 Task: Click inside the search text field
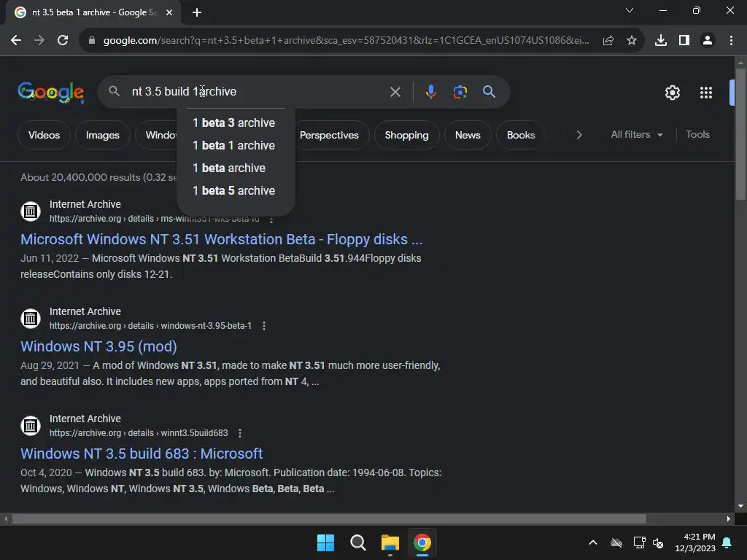click(258, 91)
